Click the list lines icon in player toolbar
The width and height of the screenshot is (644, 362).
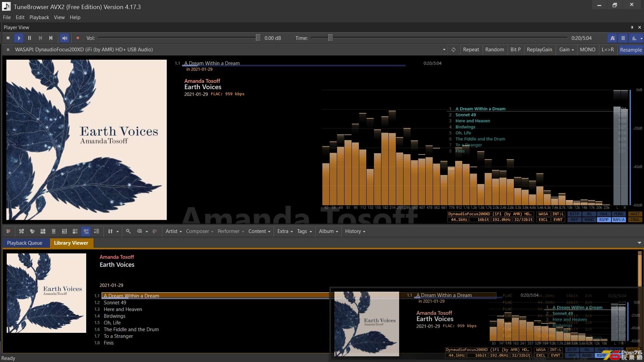[623, 38]
